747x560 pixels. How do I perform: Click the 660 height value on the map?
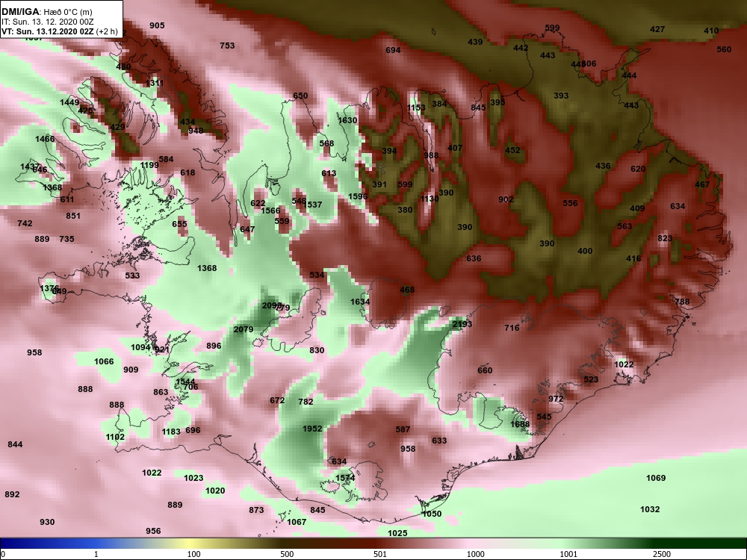point(485,370)
